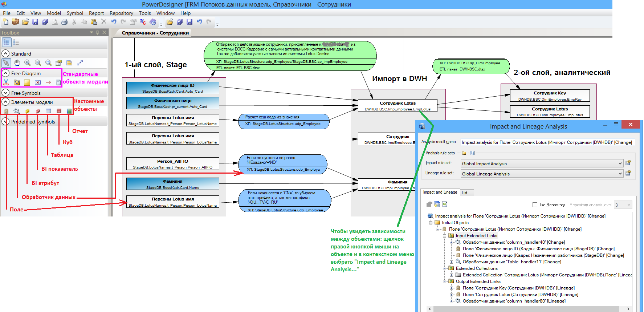Screen dimensions: 644x312
Task: Collapse the Элементы модели toolbox group
Action: [5, 102]
